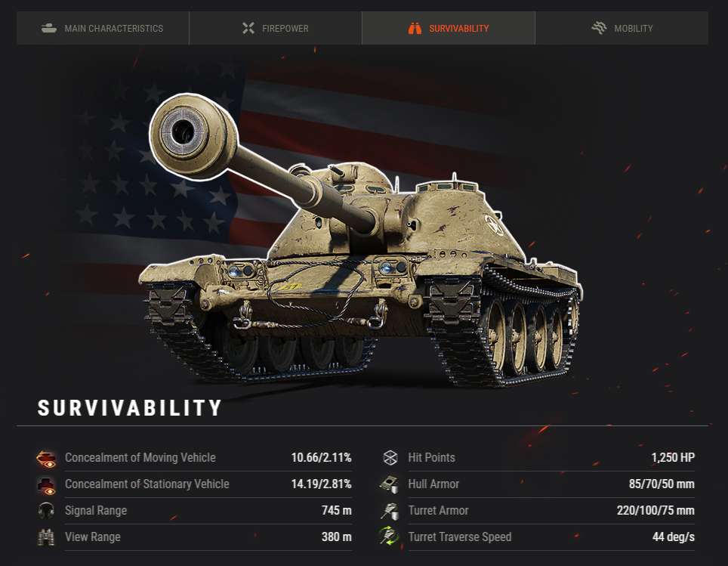Click the crossed shells Firepower icon
The height and width of the screenshot is (566, 728).
pyautogui.click(x=248, y=29)
